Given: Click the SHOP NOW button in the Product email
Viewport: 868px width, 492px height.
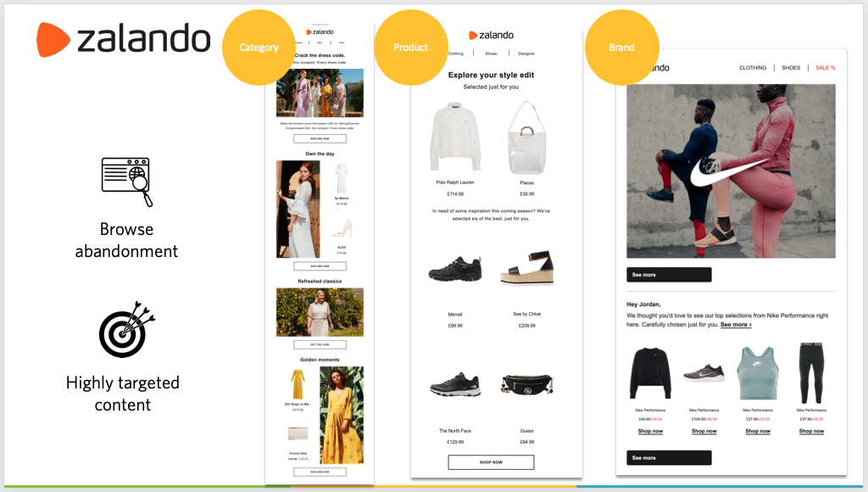Looking at the screenshot, I should [x=491, y=462].
